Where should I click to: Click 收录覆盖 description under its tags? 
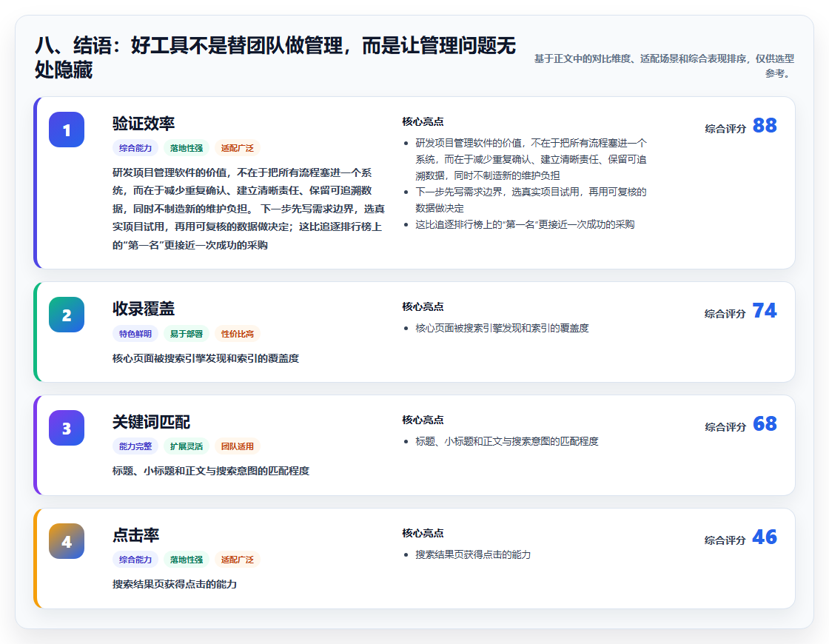(x=206, y=358)
